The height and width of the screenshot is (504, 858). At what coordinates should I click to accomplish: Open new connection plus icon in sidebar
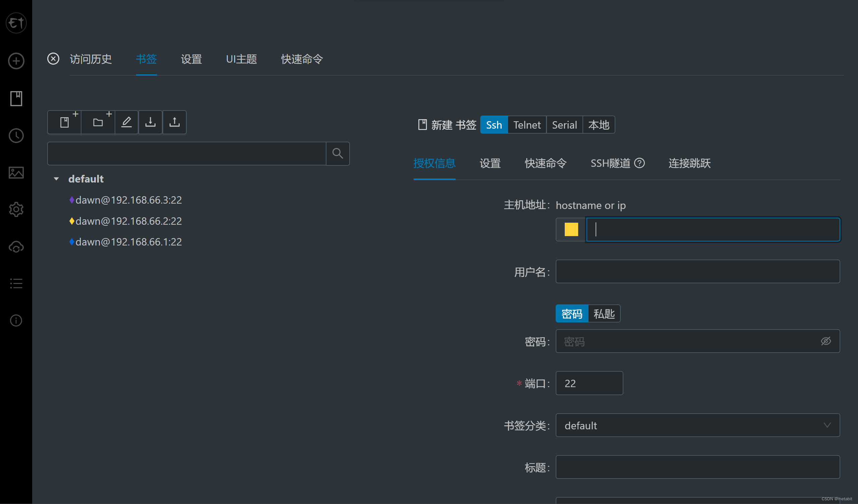[x=16, y=61]
